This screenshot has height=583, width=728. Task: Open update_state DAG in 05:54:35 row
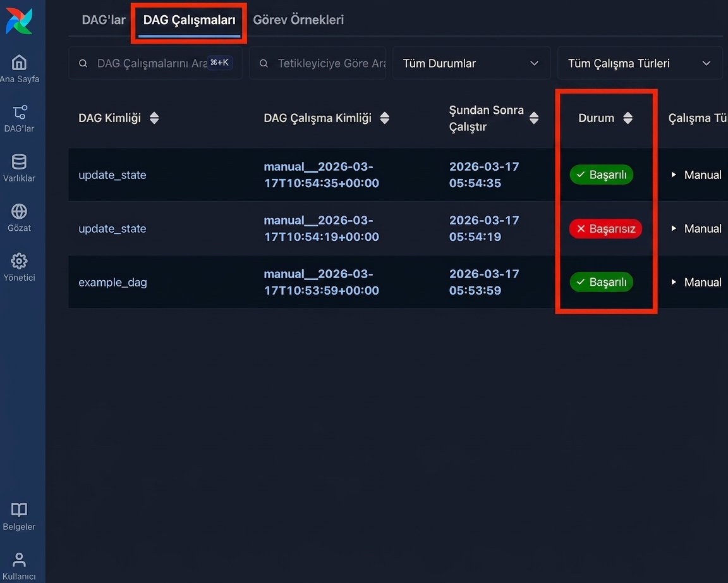[112, 175]
